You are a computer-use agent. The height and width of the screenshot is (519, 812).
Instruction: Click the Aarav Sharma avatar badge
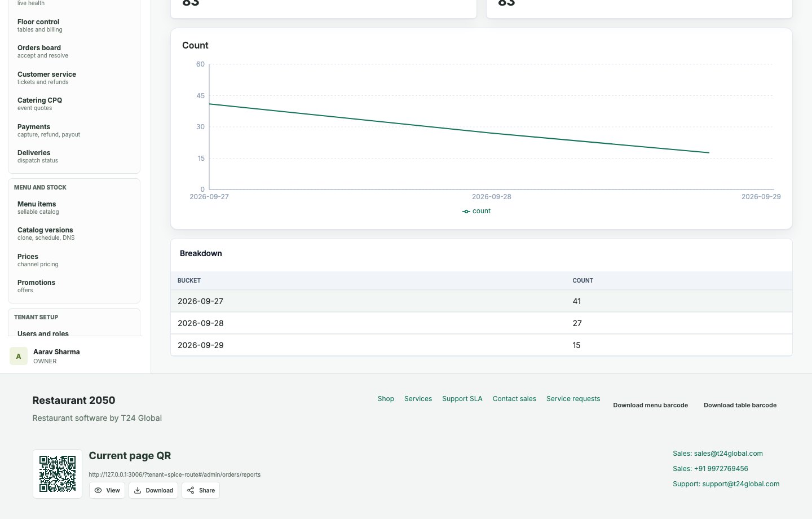click(19, 356)
